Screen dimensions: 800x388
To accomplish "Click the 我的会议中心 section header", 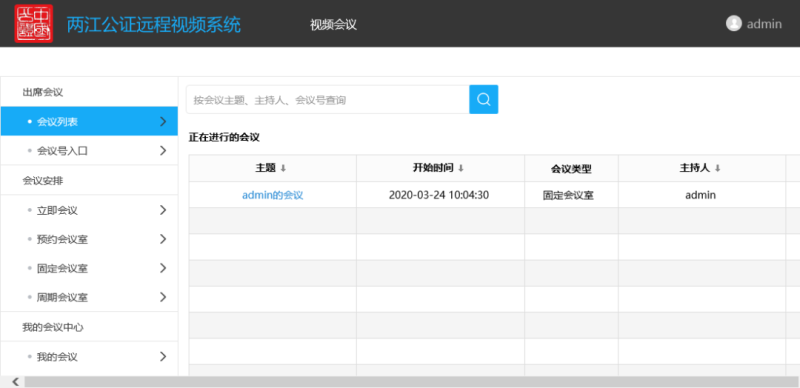I will (53, 327).
